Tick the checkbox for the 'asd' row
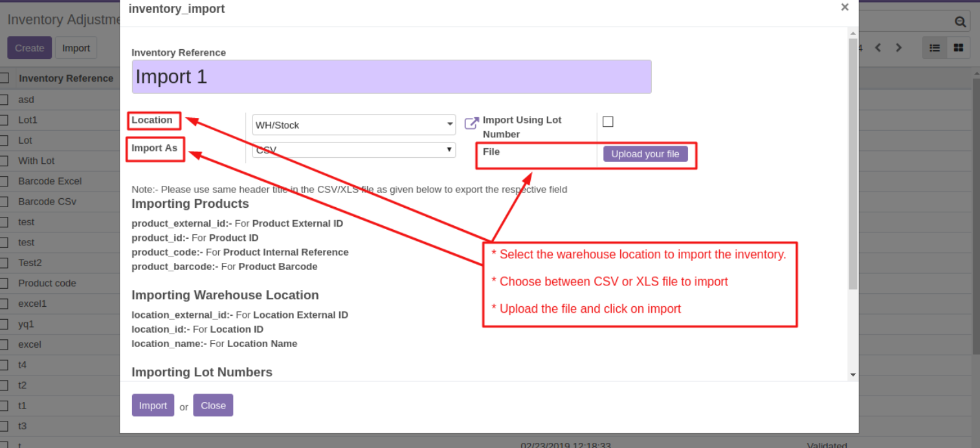This screenshot has height=448, width=980. (x=4, y=100)
